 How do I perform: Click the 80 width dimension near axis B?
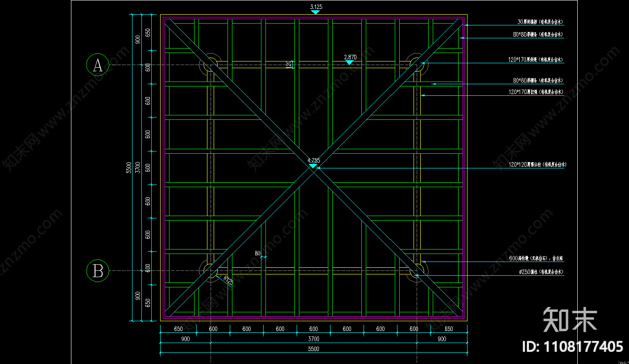(x=257, y=254)
